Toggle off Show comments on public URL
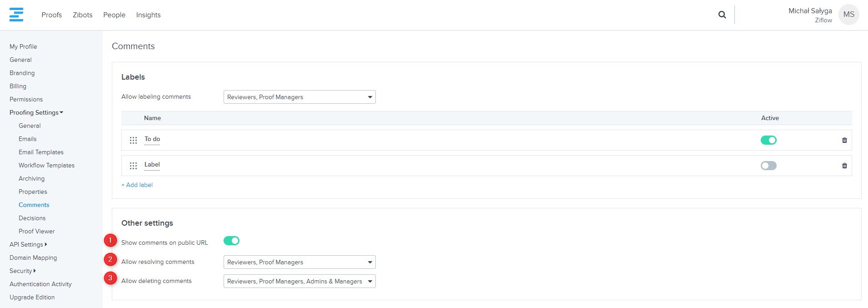The width and height of the screenshot is (868, 308). pyautogui.click(x=231, y=241)
